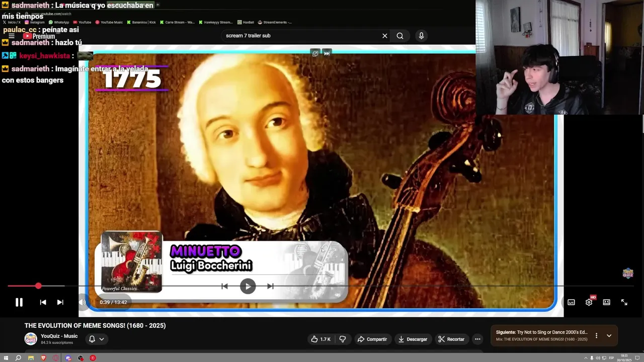Start voice search with the microphone
The width and height of the screenshot is (644, 362).
pyautogui.click(x=421, y=36)
